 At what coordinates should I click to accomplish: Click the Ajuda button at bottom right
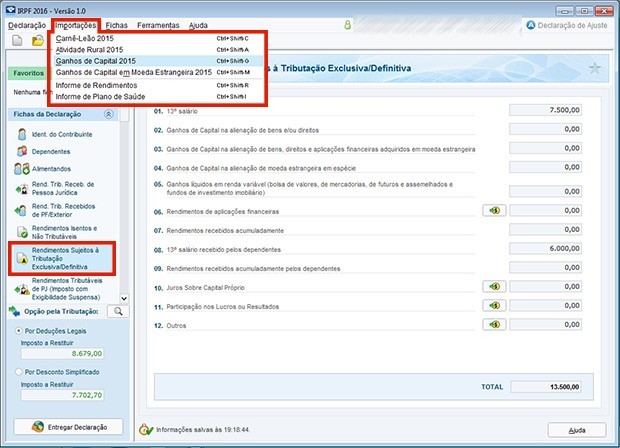pyautogui.click(x=577, y=430)
